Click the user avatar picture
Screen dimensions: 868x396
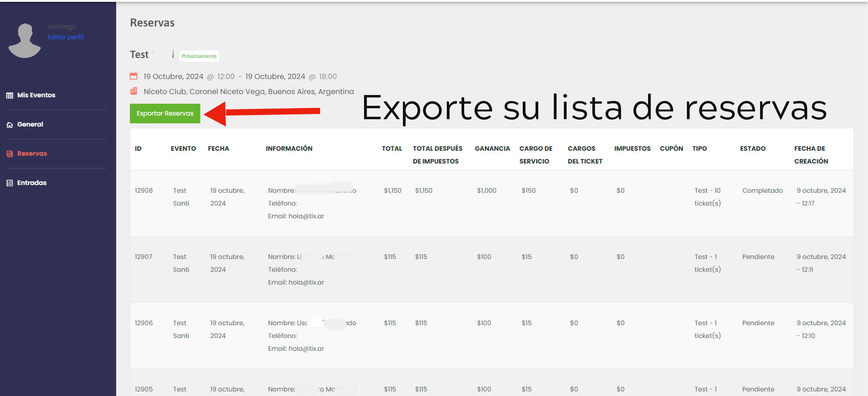tap(25, 41)
